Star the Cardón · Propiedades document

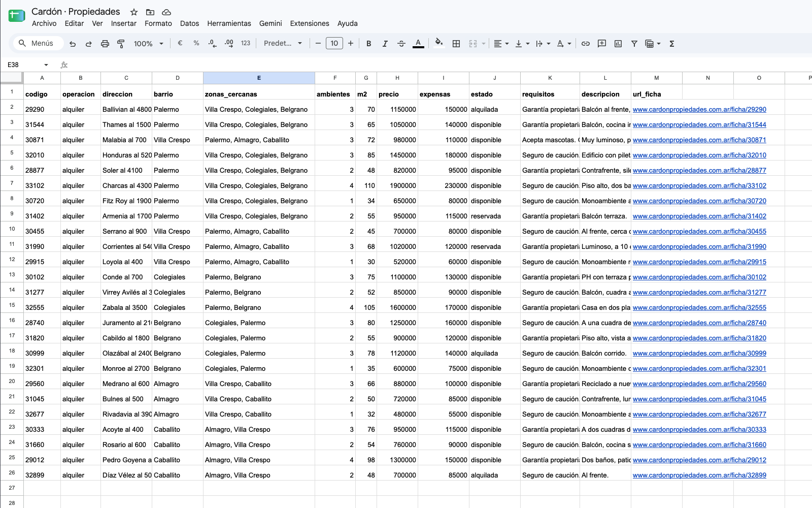point(134,12)
